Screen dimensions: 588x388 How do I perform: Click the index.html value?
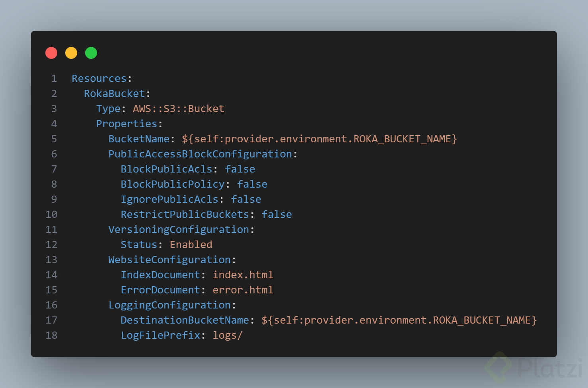[243, 275]
